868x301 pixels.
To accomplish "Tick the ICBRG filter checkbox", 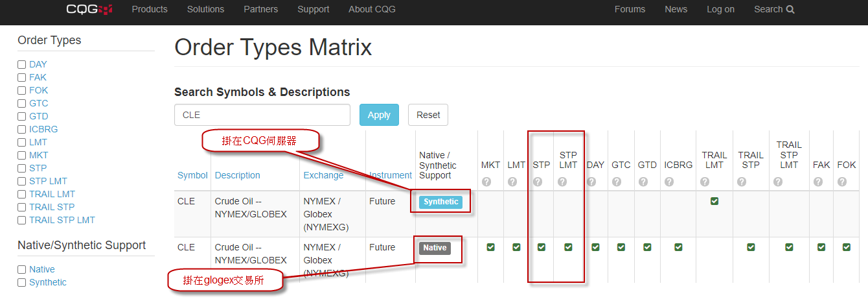I will pyautogui.click(x=21, y=130).
